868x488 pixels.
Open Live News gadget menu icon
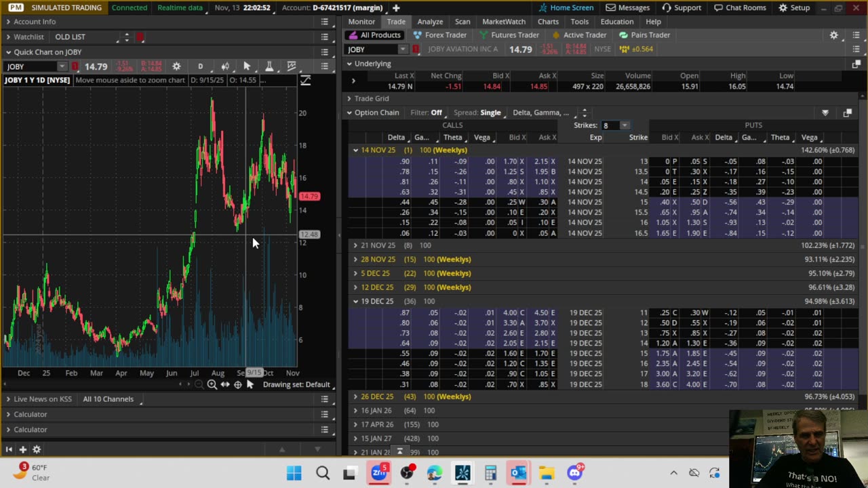pos(325,399)
